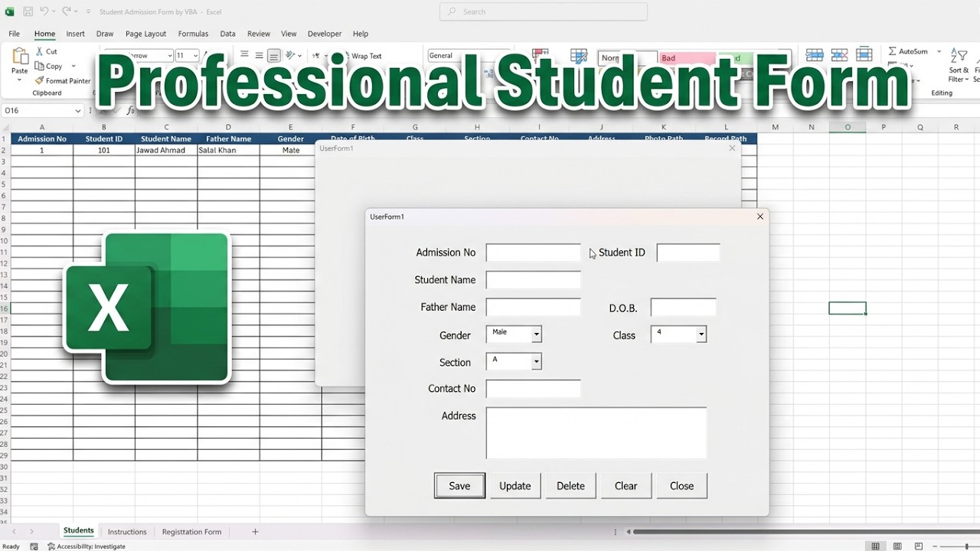The height and width of the screenshot is (551, 980).
Task: Click the Delete cells icon
Action: click(839, 54)
